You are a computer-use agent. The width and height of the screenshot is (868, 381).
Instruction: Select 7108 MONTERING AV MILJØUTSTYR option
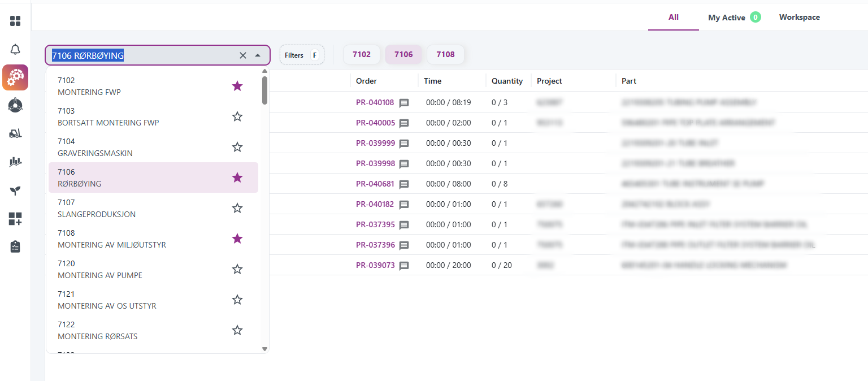[153, 239]
